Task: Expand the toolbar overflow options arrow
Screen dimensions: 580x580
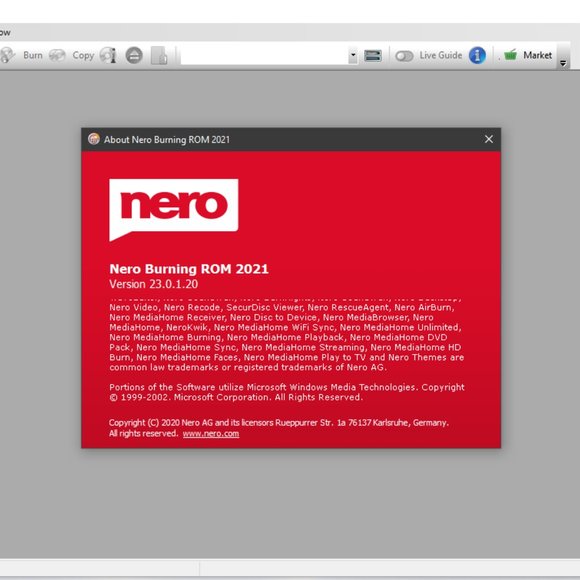Action: (x=563, y=63)
